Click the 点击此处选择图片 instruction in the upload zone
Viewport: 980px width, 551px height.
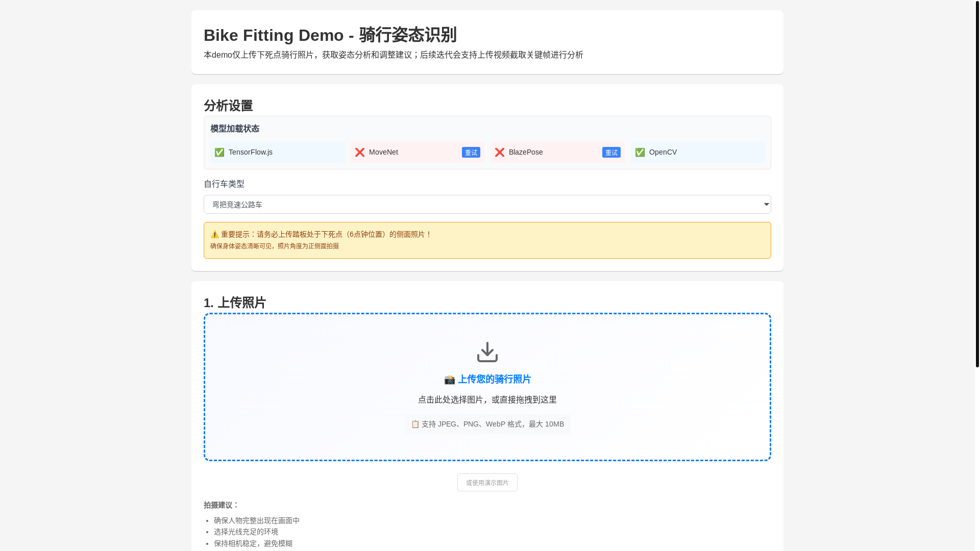[x=487, y=400]
